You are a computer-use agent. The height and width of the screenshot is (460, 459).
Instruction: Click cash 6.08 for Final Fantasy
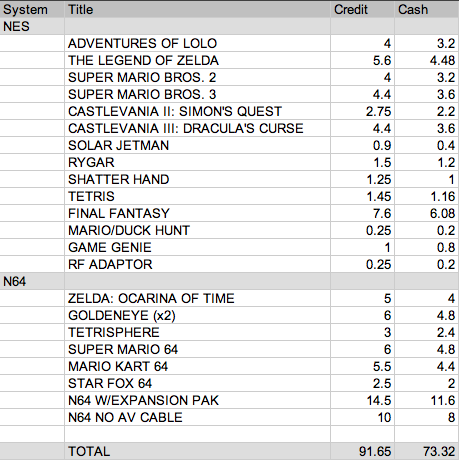pyautogui.click(x=427, y=213)
